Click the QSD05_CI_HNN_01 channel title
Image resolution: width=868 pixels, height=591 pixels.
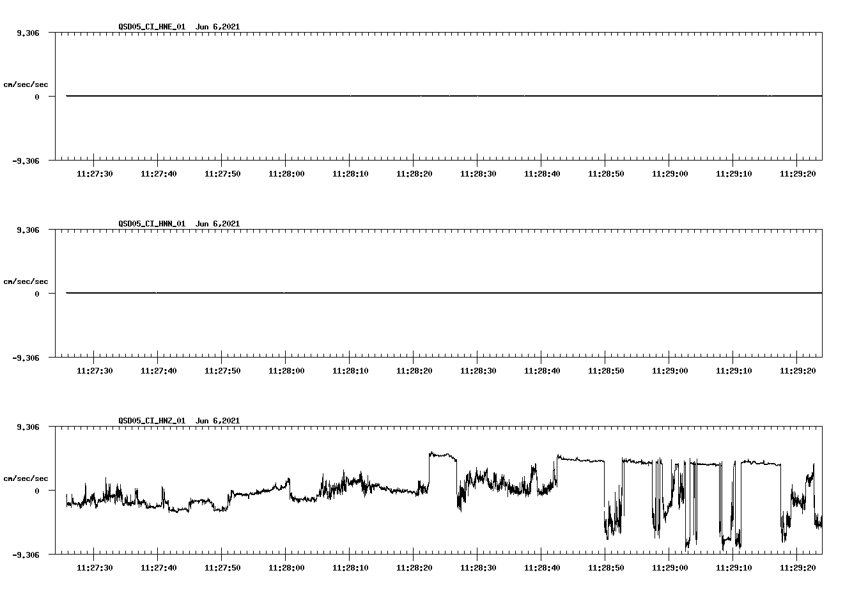click(x=152, y=224)
